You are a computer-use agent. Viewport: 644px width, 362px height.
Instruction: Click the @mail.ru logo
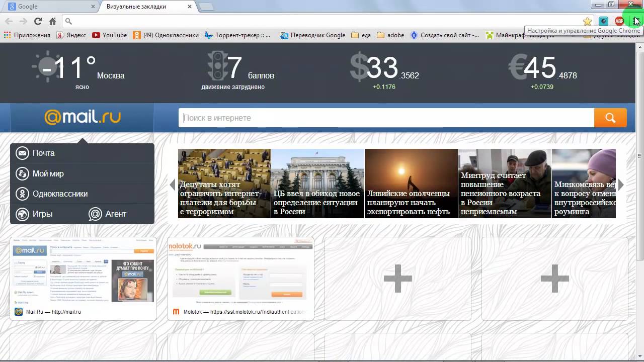(x=83, y=117)
